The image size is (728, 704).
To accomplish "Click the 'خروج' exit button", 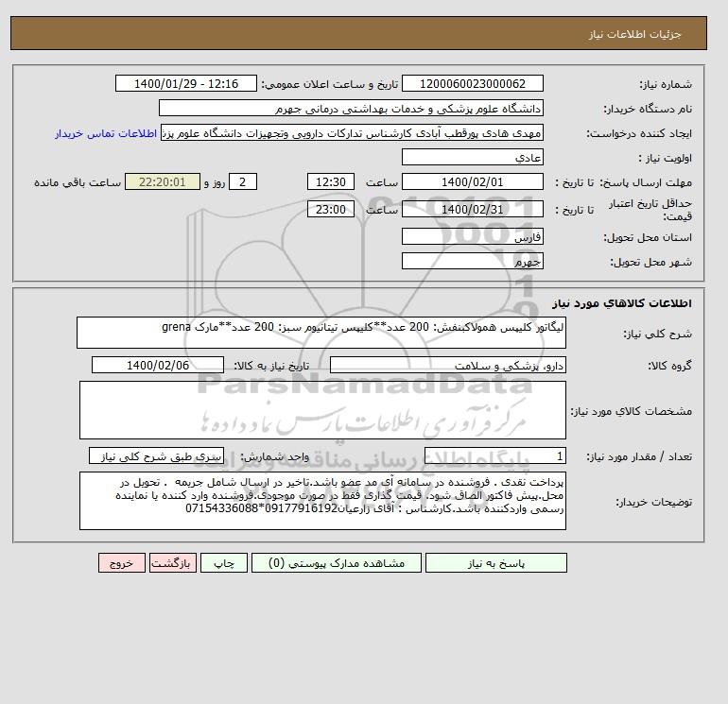I will click(x=122, y=563).
